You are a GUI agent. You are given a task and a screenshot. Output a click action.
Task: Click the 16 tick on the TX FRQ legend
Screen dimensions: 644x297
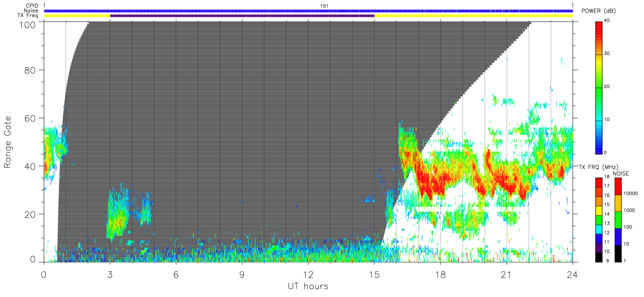coord(607,195)
